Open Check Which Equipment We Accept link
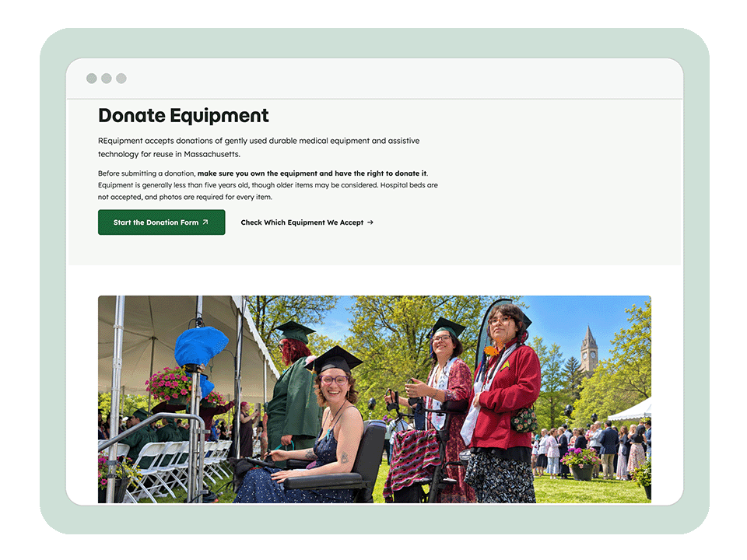The height and width of the screenshot is (560, 747). click(x=307, y=222)
